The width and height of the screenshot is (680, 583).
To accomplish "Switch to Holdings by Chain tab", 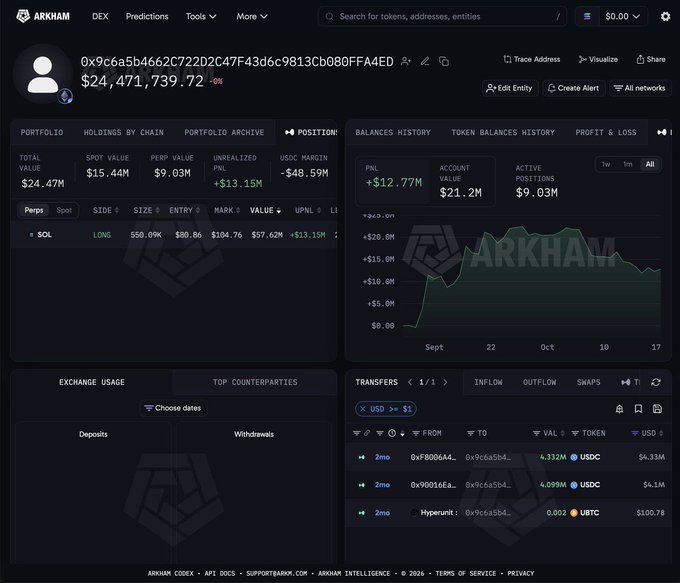I will coord(124,132).
